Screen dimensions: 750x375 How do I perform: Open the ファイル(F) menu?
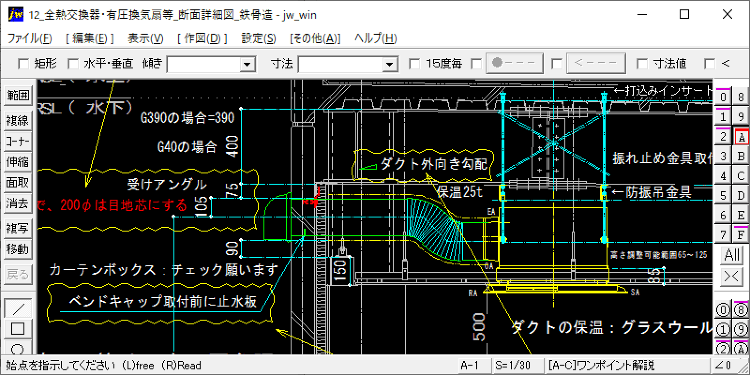coord(30,39)
